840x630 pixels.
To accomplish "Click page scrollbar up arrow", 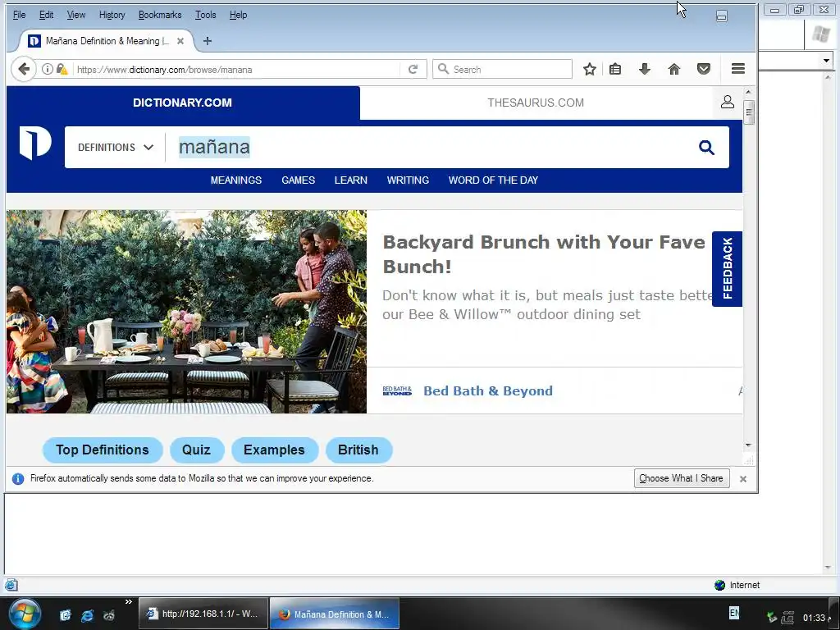I will (x=749, y=92).
